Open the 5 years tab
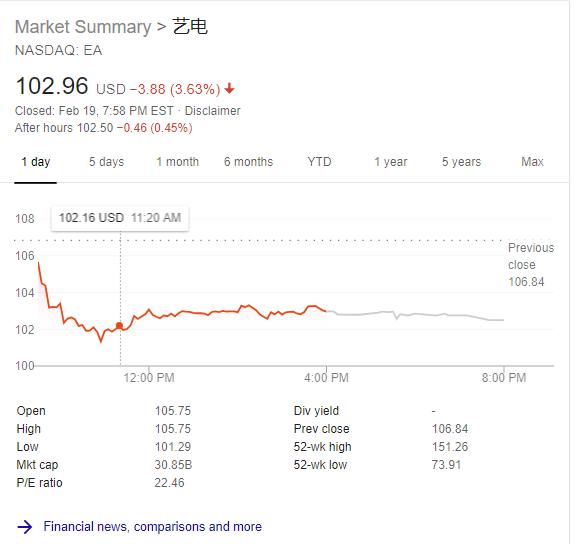The height and width of the screenshot is (544, 577). click(461, 162)
